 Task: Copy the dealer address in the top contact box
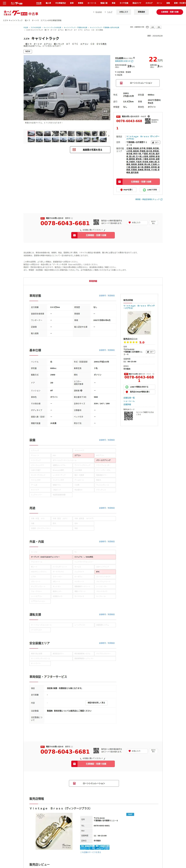click(x=155, y=142)
